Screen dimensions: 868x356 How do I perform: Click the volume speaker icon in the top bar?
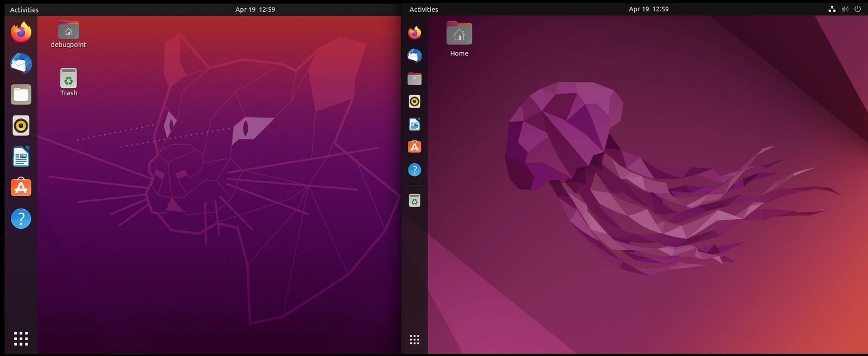[x=845, y=9]
